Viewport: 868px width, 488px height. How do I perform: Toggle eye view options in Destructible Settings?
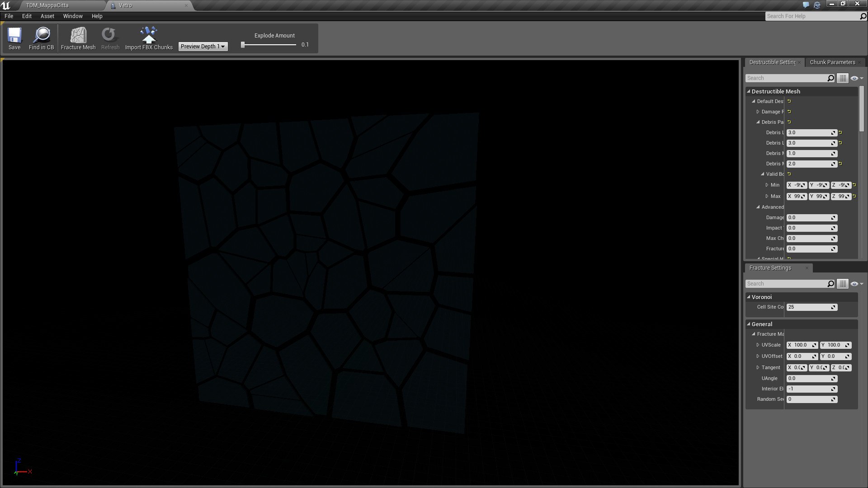857,78
